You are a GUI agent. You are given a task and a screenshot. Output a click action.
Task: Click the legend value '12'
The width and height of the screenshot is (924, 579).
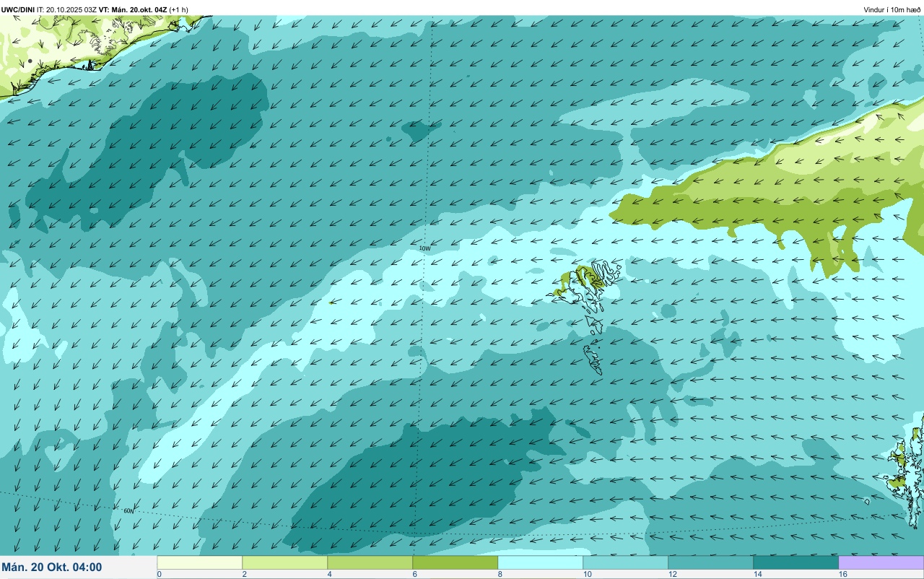pyautogui.click(x=673, y=574)
